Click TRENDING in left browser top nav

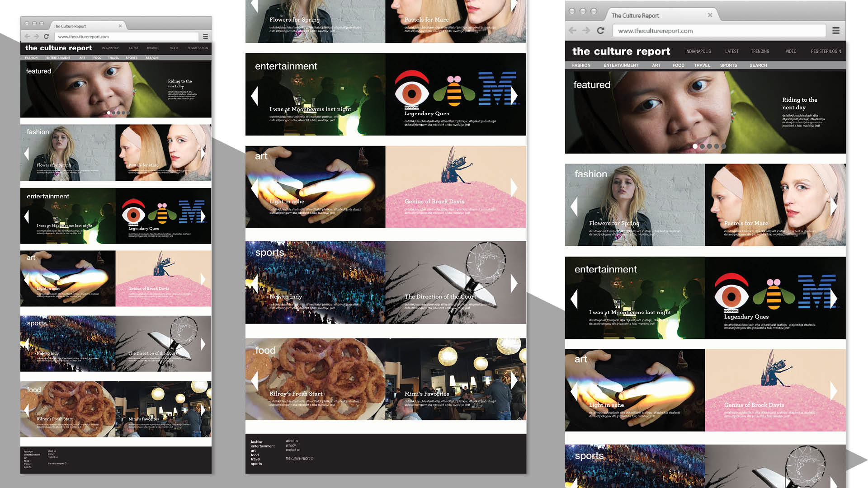pos(153,48)
